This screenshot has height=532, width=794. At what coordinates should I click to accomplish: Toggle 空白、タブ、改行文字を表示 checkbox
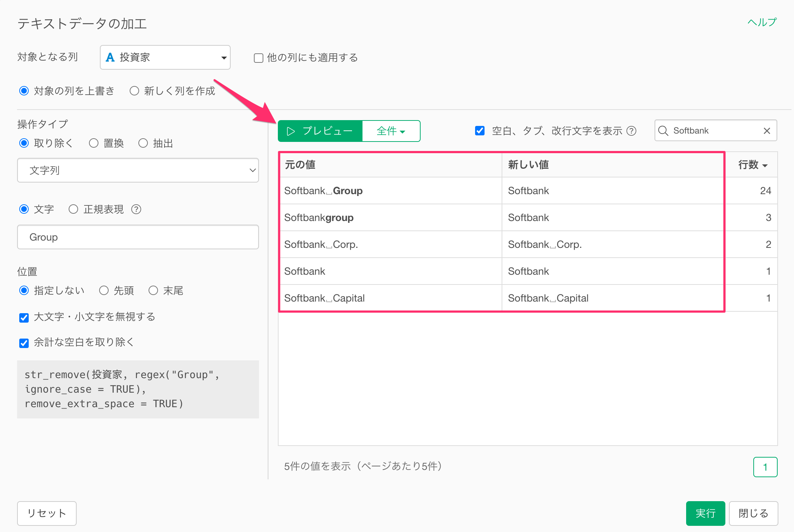(x=480, y=131)
